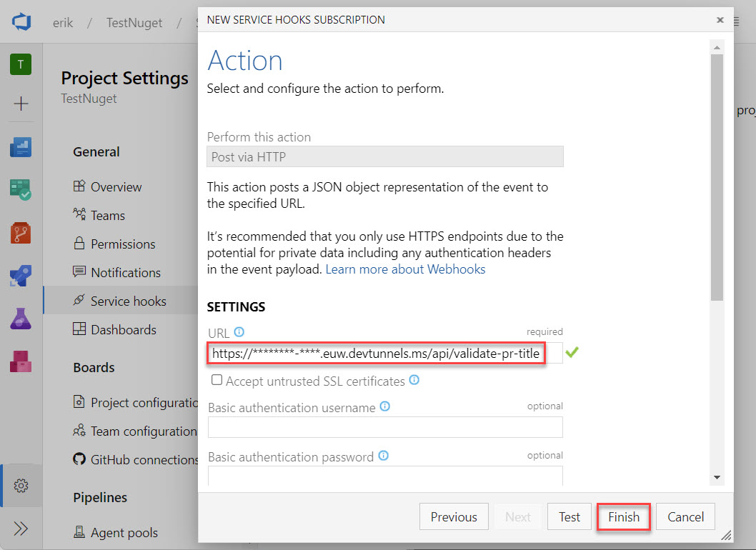Open Learn more about Webhooks link
This screenshot has height=550, width=756.
(405, 269)
